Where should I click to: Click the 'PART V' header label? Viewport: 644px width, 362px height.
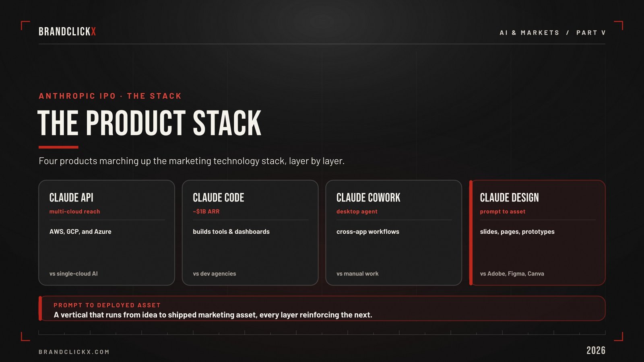pyautogui.click(x=591, y=33)
